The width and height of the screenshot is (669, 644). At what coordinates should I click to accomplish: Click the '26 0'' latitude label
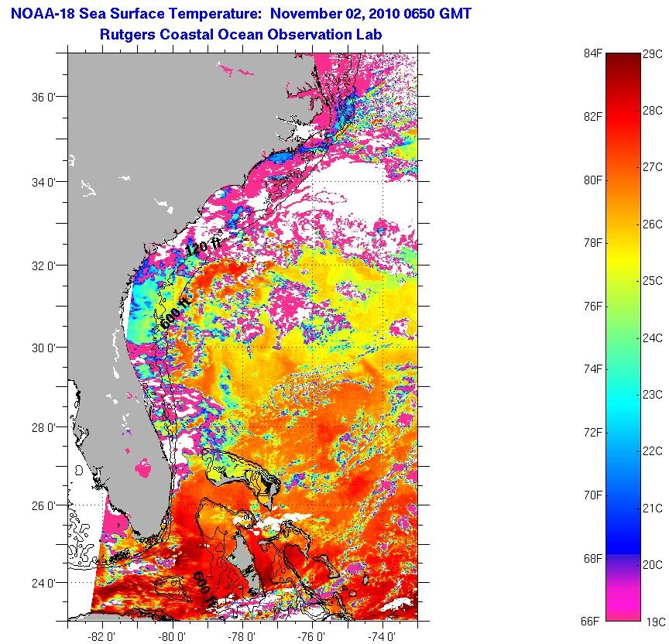coord(43,505)
